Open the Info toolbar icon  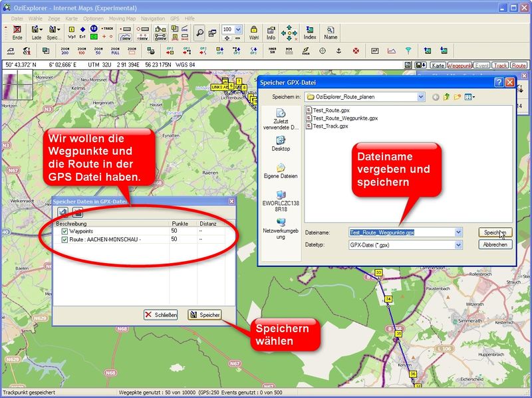pos(271,33)
